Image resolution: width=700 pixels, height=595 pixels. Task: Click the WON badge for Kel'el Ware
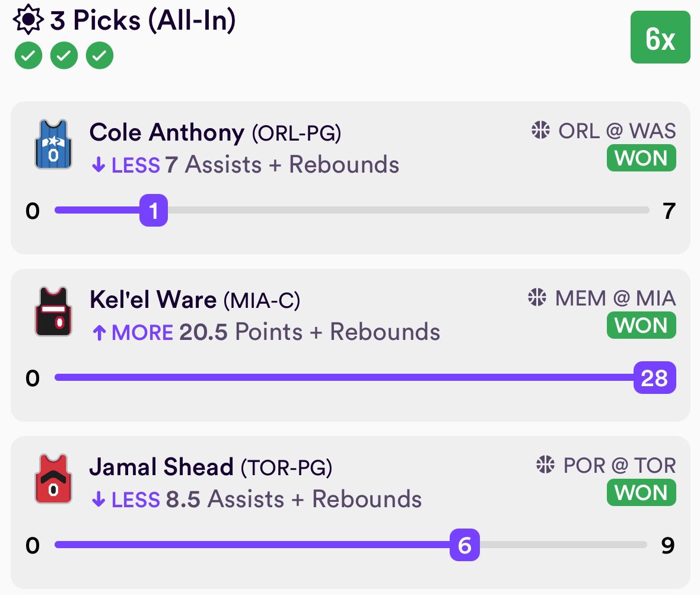tap(641, 326)
